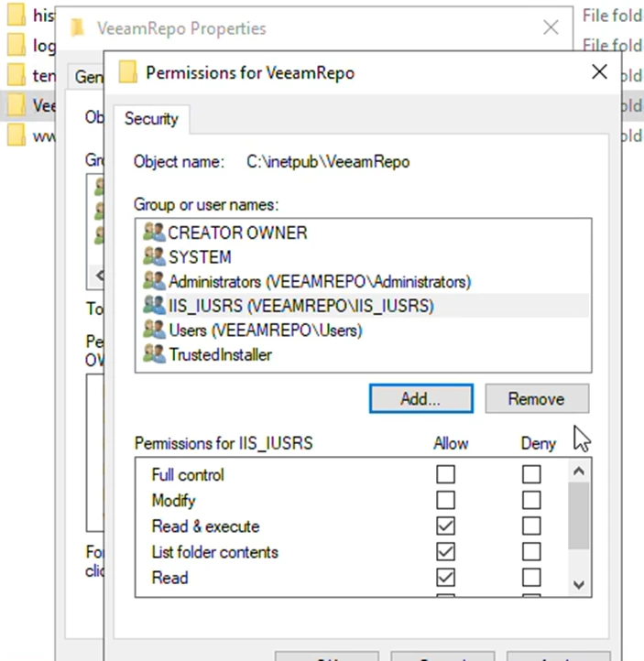Select the 'his' folder icon in Explorer

[16, 16]
